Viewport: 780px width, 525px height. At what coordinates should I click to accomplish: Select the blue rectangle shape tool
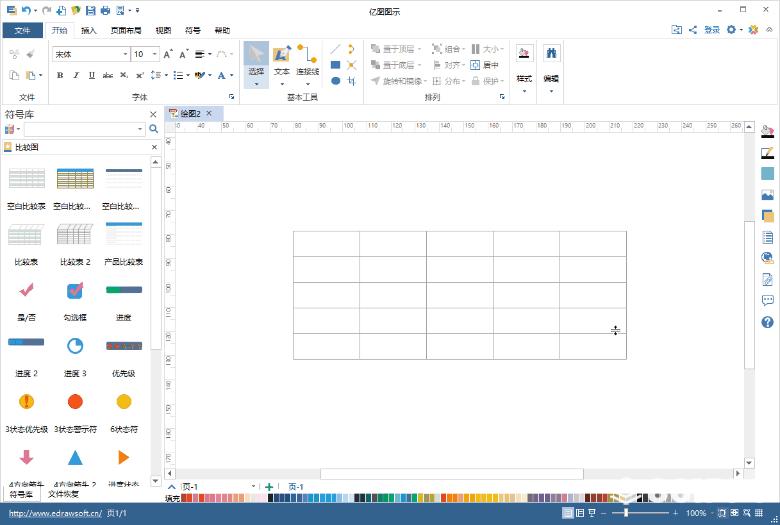(x=335, y=65)
